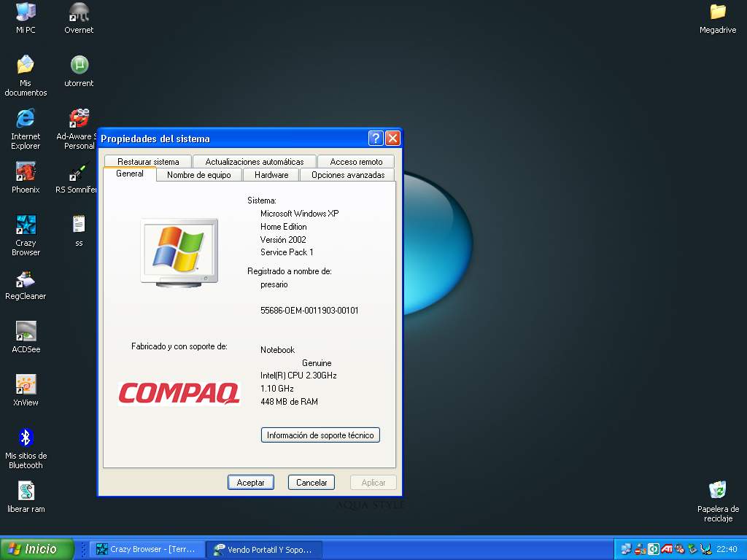This screenshot has height=560, width=747.
Task: Select the Overnet desktop shortcut
Action: 79,17
